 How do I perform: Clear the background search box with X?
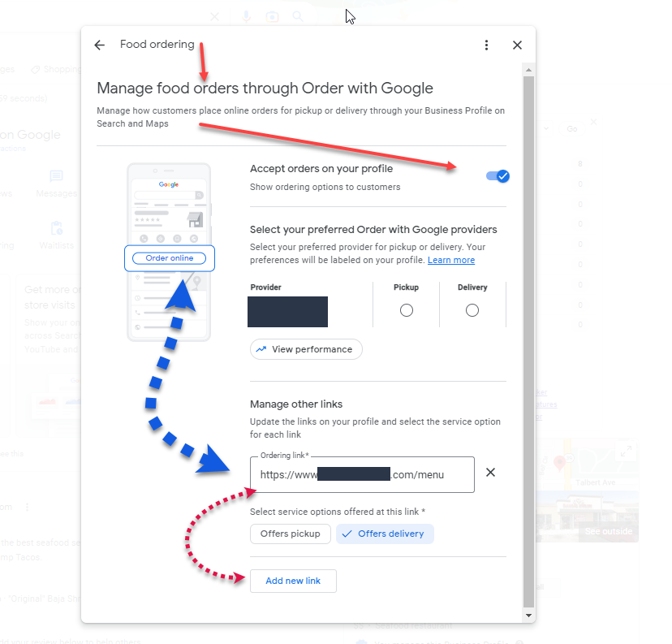215,17
